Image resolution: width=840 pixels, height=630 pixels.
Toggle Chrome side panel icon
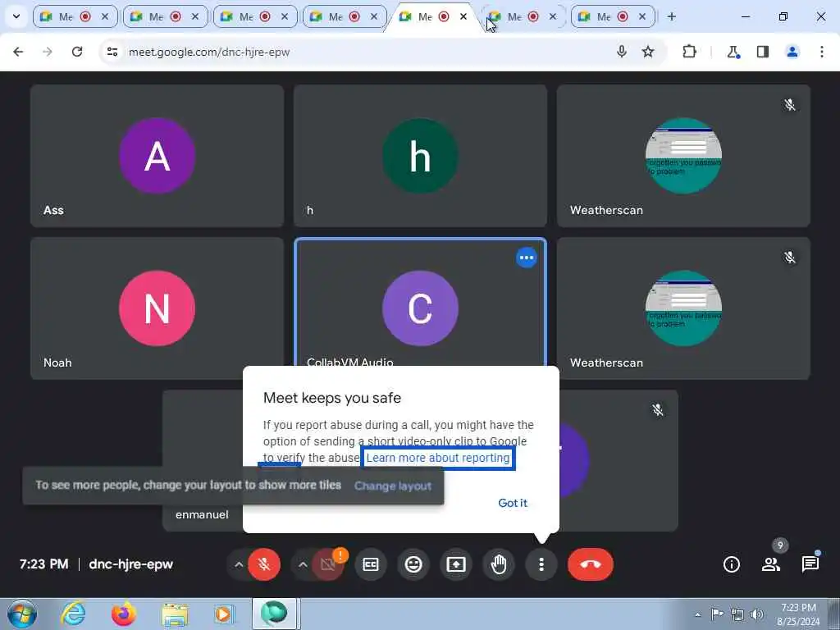point(763,52)
